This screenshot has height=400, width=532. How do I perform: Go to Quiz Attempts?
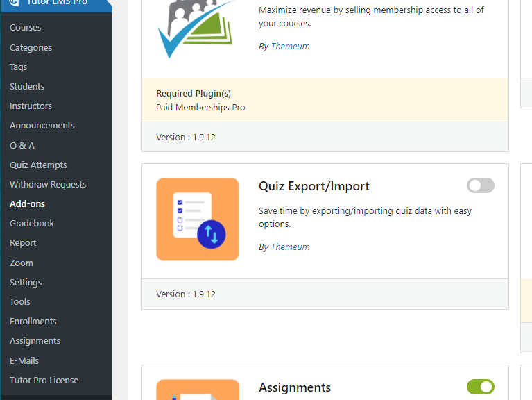[38, 165]
